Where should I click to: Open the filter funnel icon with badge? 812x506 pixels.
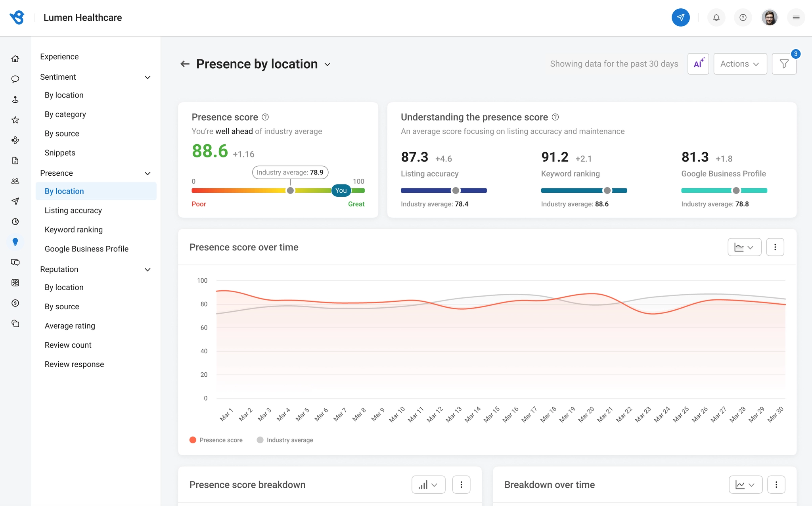click(x=784, y=64)
